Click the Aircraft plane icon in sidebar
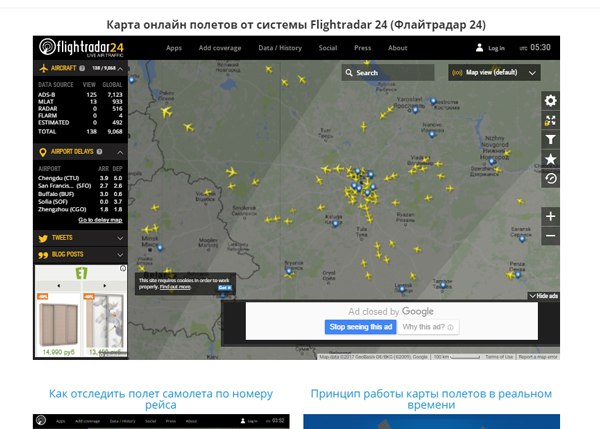600x429 pixels. pos(44,68)
